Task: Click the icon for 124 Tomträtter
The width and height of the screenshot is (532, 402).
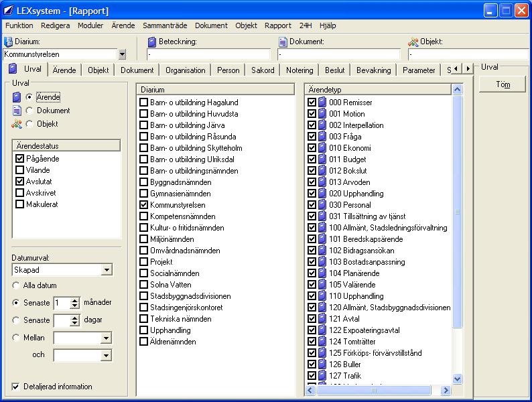Action: (x=322, y=342)
